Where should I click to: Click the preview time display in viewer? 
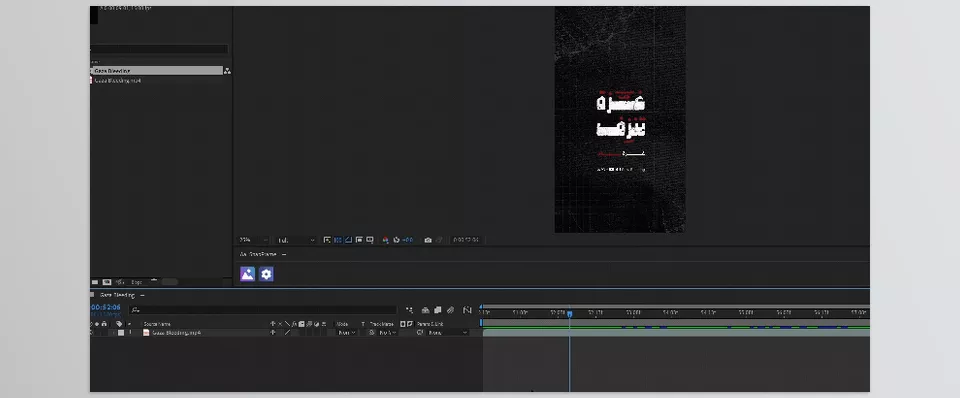(x=467, y=240)
